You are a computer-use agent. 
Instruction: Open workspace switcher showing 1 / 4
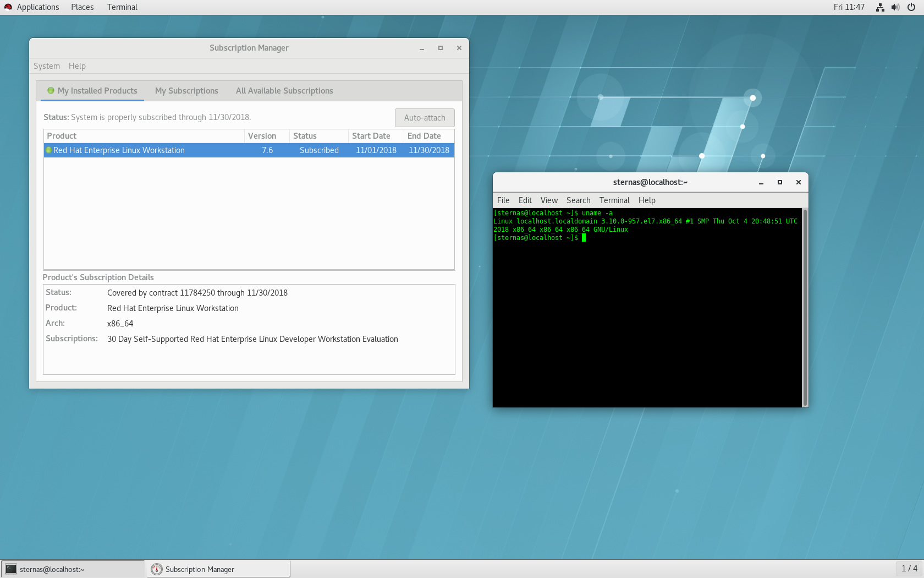coord(909,569)
